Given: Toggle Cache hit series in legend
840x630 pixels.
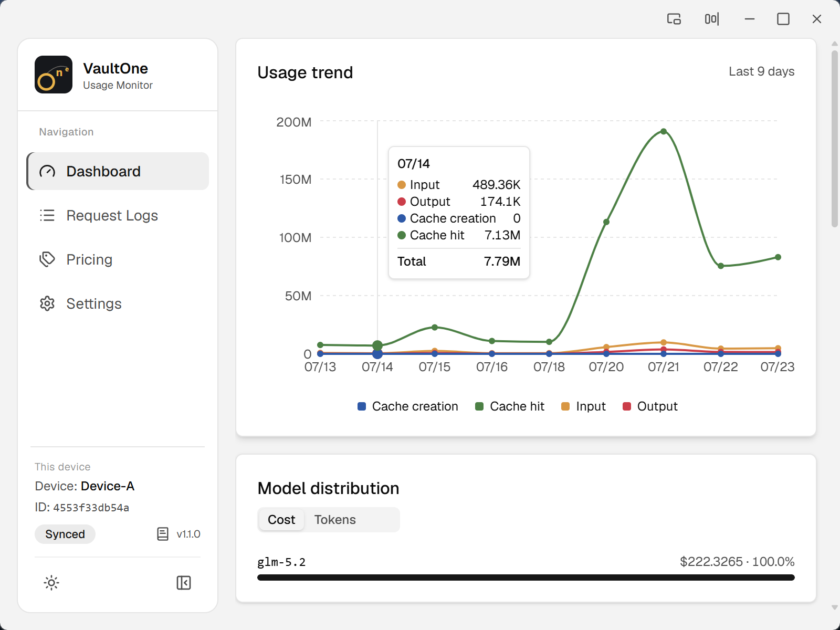Looking at the screenshot, I should [x=510, y=406].
